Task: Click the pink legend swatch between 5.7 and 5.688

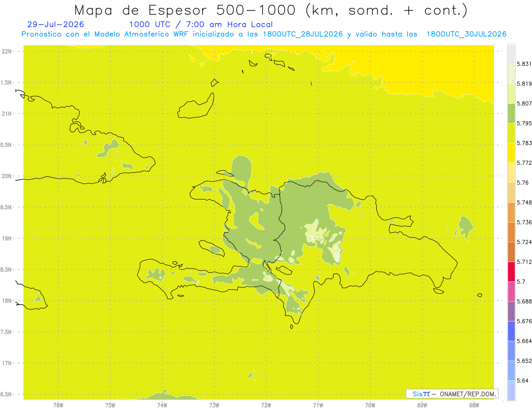Action: tap(511, 291)
